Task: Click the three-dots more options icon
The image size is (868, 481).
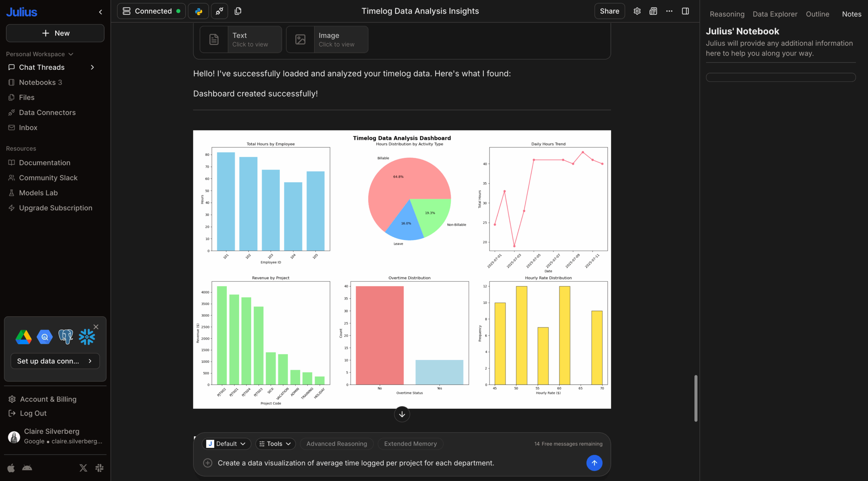Action: click(669, 11)
